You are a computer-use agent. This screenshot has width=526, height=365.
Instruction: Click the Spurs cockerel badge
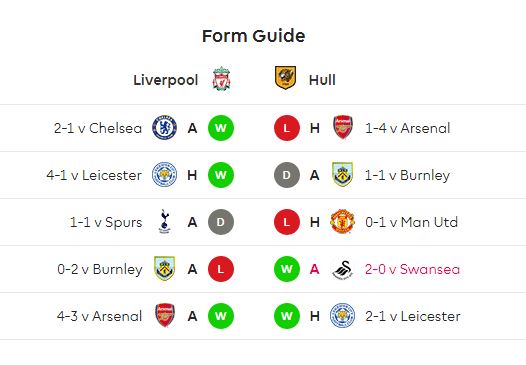(x=164, y=222)
